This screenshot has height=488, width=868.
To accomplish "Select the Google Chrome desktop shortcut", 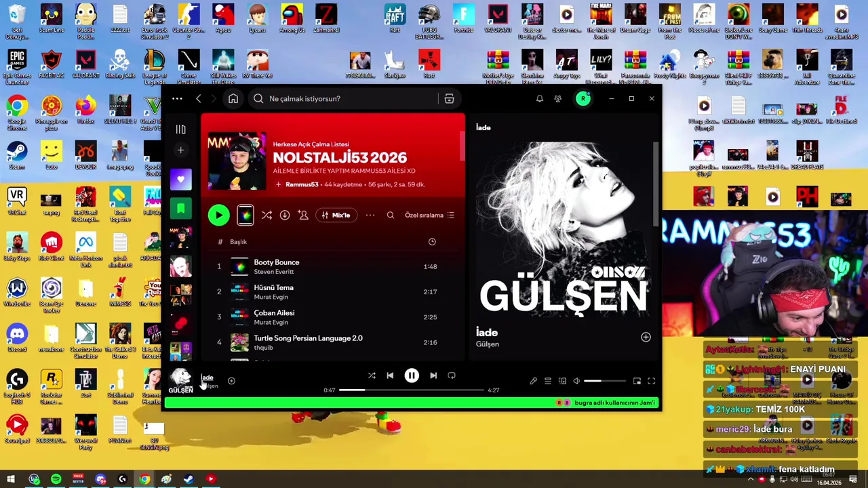I will tap(17, 112).
